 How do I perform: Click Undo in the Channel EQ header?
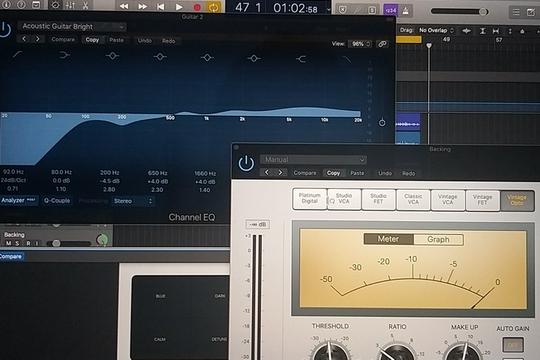[145, 41]
